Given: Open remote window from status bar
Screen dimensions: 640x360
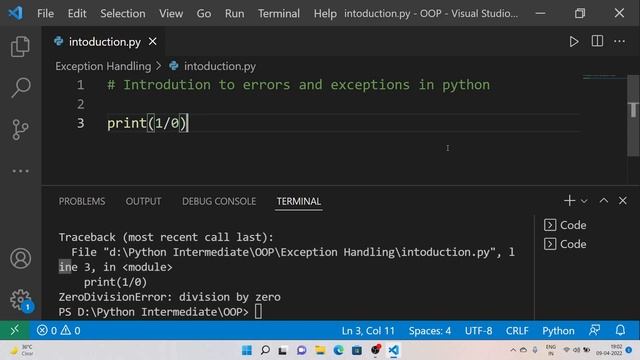Looking at the screenshot, I should [x=15, y=330].
